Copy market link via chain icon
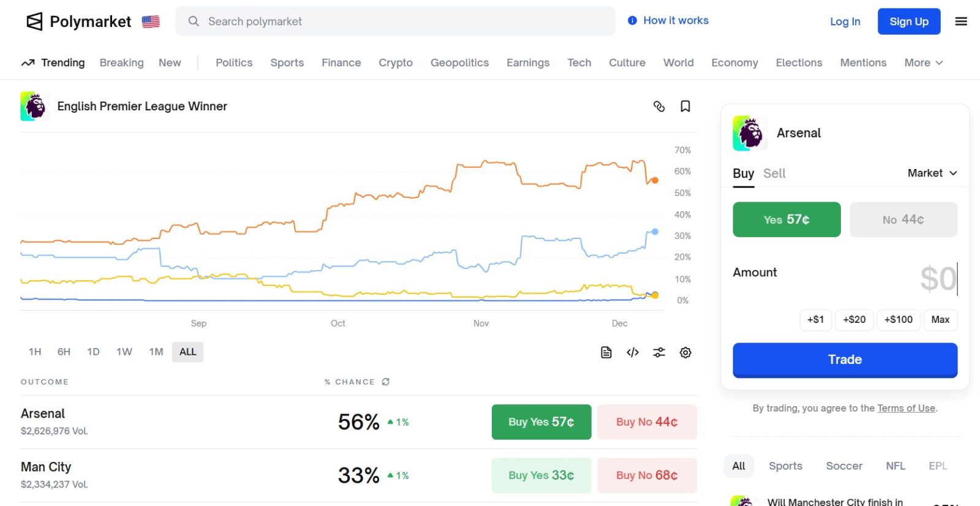Screen dimensions: 980x506 pyautogui.click(x=659, y=107)
